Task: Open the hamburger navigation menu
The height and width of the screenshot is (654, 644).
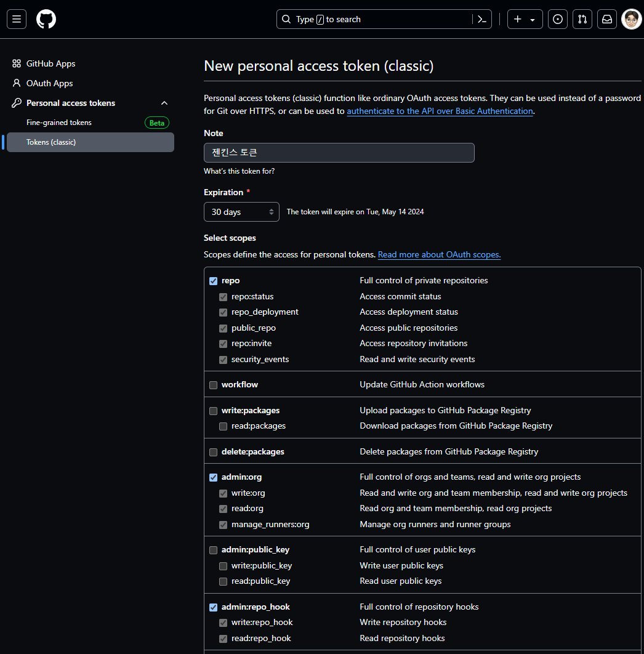Action: (17, 19)
